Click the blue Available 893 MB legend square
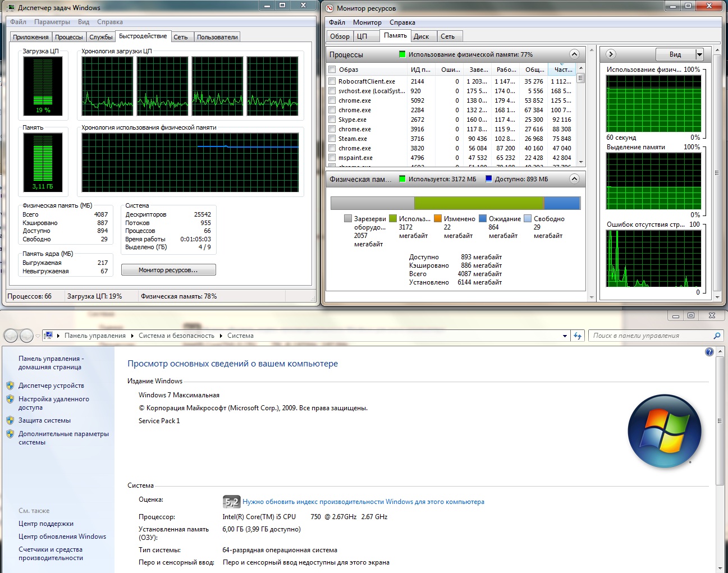Screen dimensions: 728x573 [x=488, y=179]
